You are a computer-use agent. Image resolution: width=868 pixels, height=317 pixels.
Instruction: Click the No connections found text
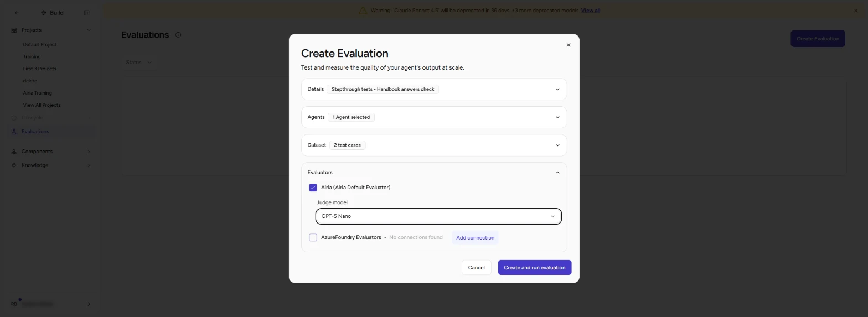(x=416, y=237)
